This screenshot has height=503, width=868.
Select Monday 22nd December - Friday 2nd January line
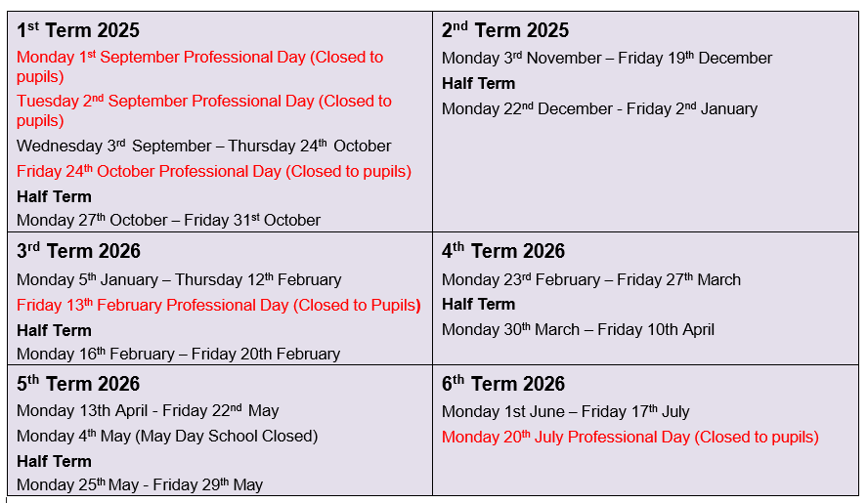(x=599, y=109)
